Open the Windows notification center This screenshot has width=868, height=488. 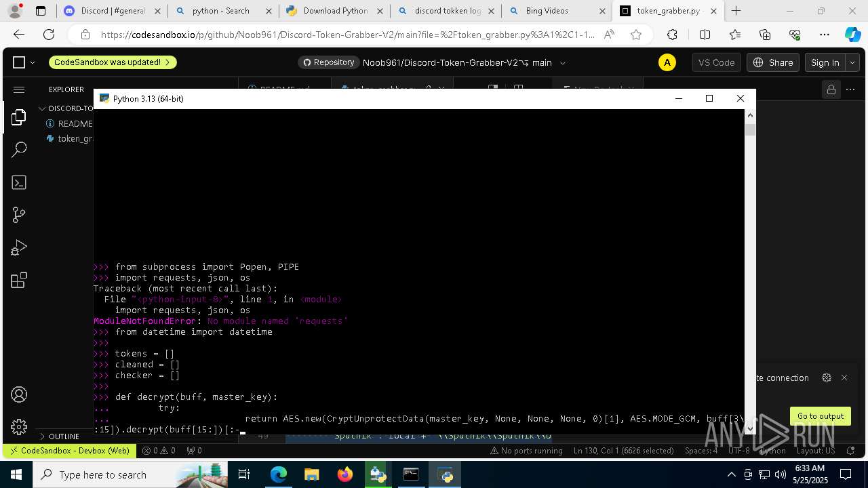pos(846,474)
